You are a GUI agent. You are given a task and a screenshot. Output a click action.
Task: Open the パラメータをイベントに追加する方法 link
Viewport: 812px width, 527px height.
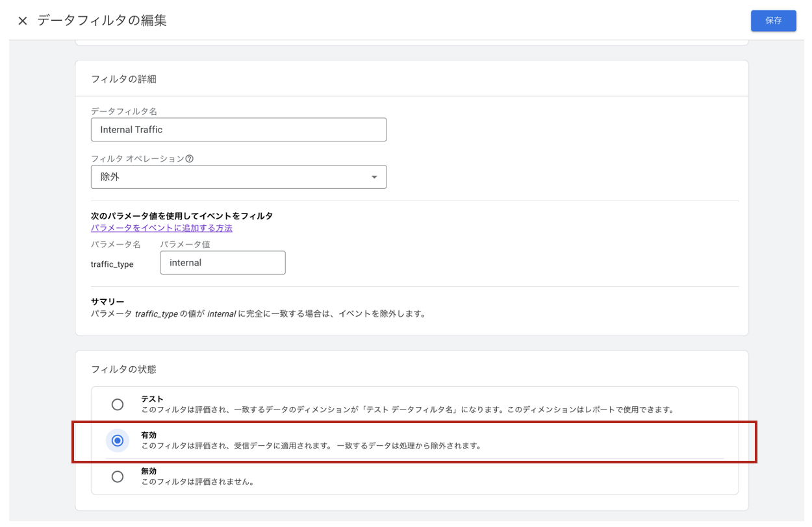click(162, 228)
